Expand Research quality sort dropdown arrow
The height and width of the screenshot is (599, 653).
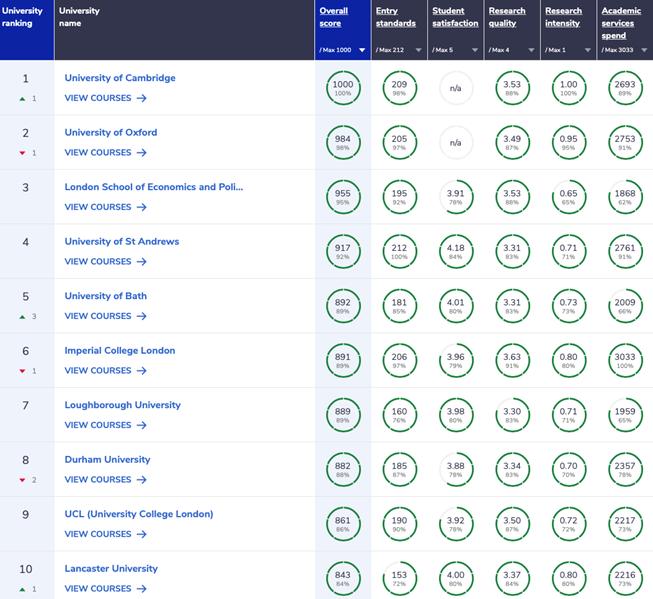click(x=532, y=49)
